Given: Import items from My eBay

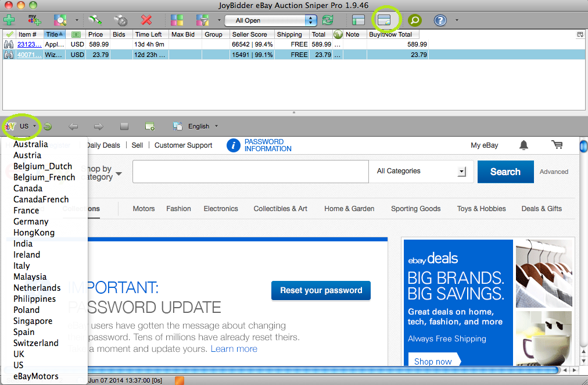Looking at the screenshot, I should (x=34, y=20).
